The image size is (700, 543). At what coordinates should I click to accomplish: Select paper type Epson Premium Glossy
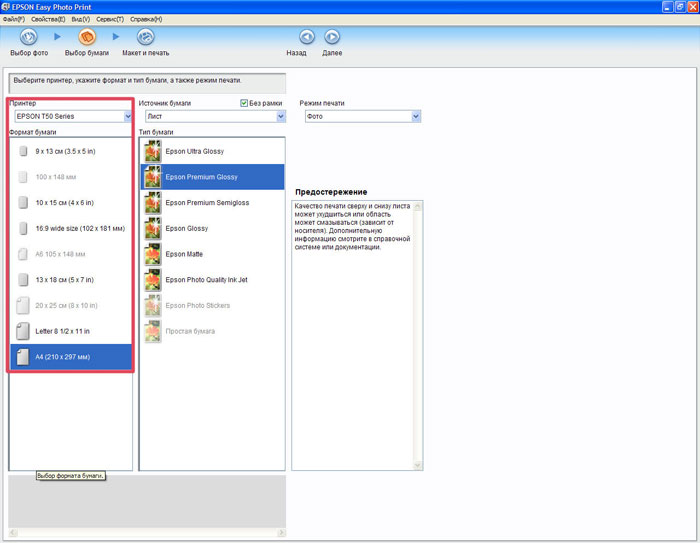tap(212, 177)
